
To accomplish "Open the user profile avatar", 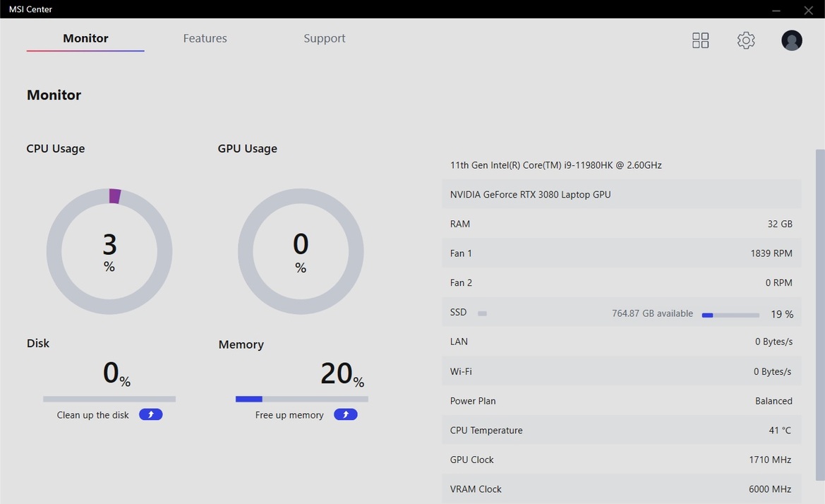I will coord(791,40).
